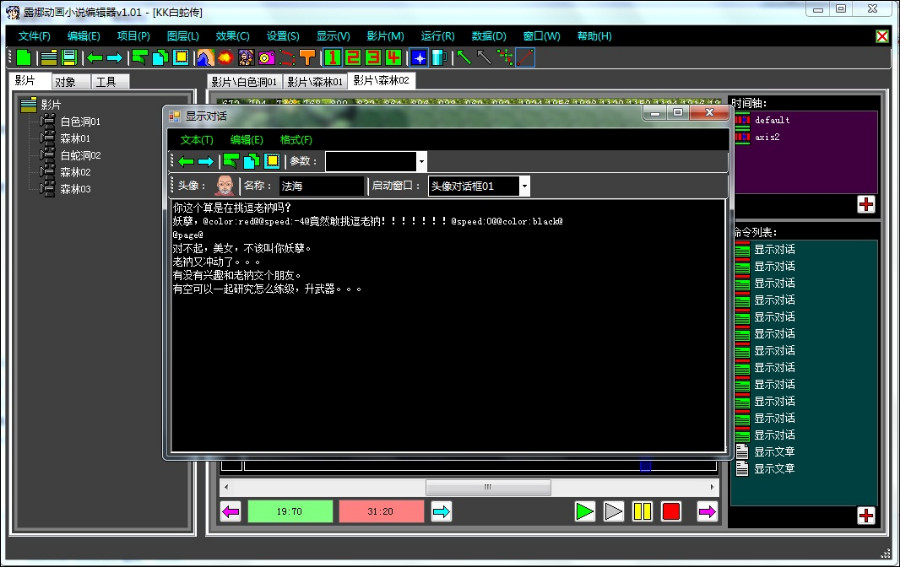
Task: Select the red number 4 toolbar button
Action: coord(393,57)
